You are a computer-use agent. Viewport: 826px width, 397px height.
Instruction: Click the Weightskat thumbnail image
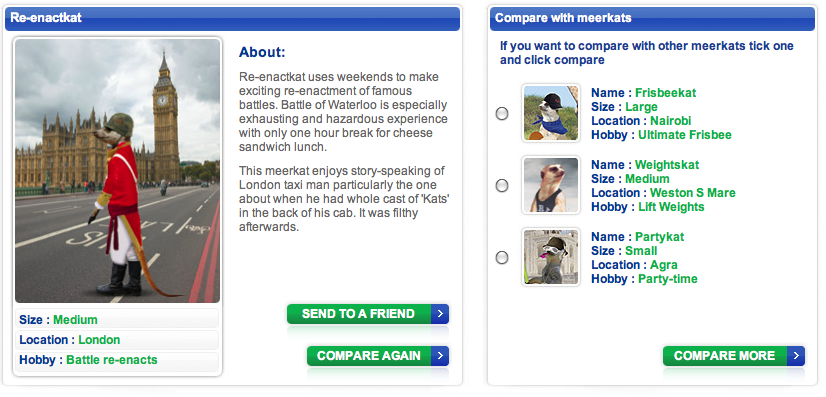tap(551, 185)
